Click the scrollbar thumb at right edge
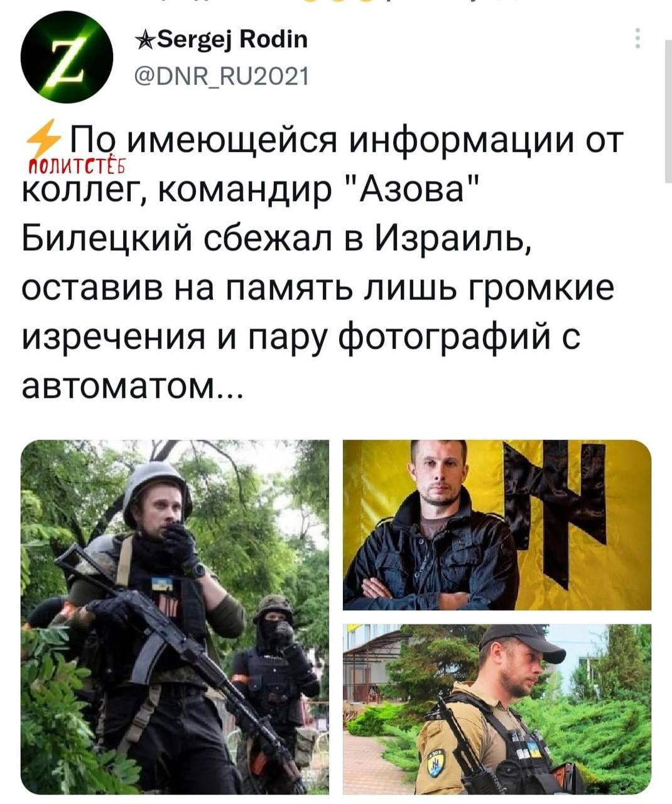Viewport: 672px width, 804px height. [668, 110]
